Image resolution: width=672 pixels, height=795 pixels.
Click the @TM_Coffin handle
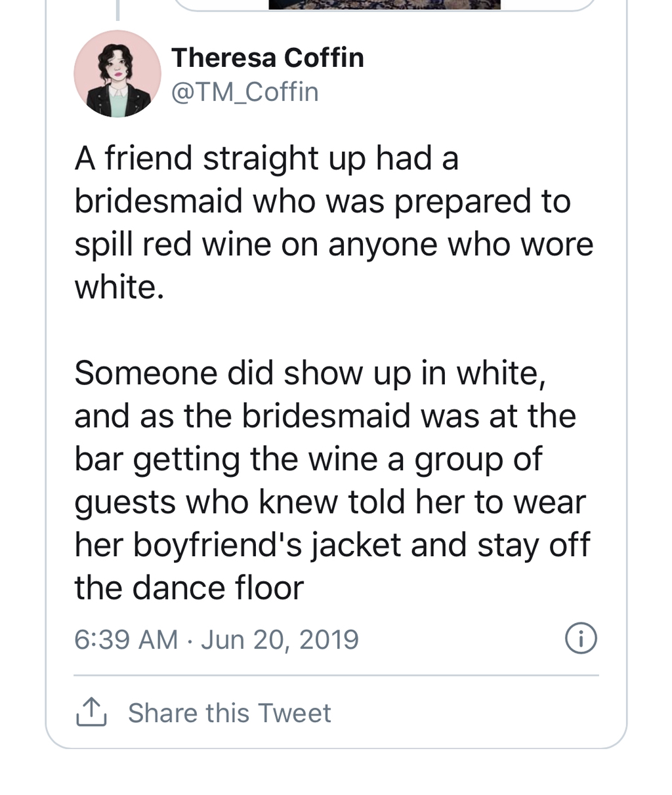(245, 92)
